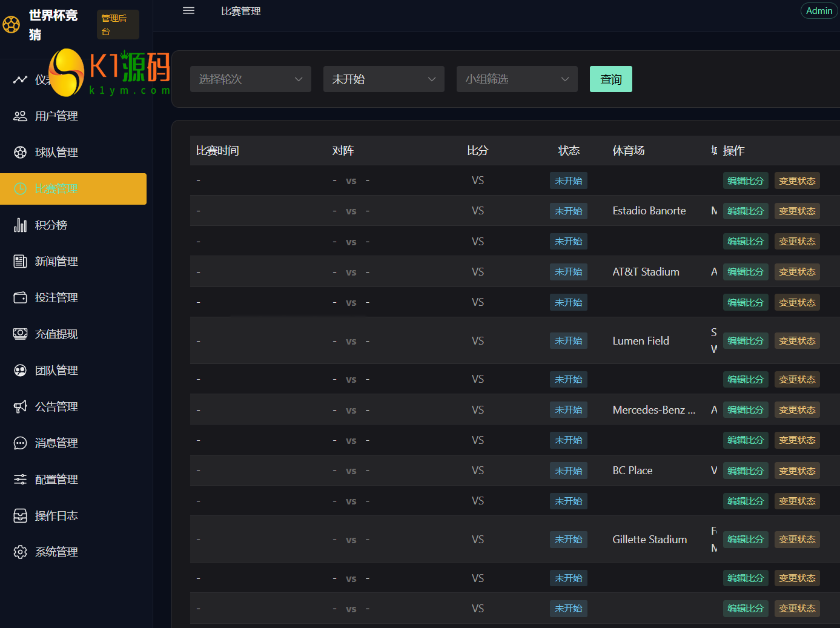Open 新闻管理 newspaper icon
The image size is (840, 628).
(x=21, y=261)
